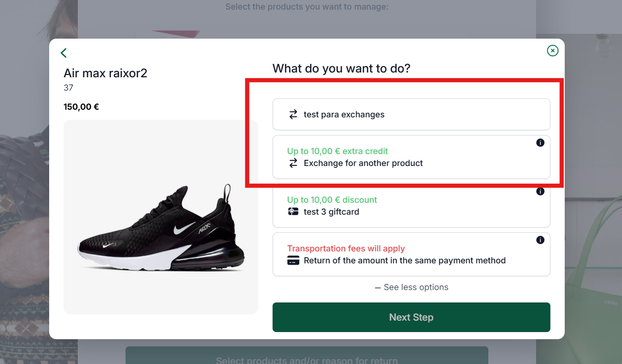
Task: Close the dialog with the circled X
Action: click(x=552, y=51)
